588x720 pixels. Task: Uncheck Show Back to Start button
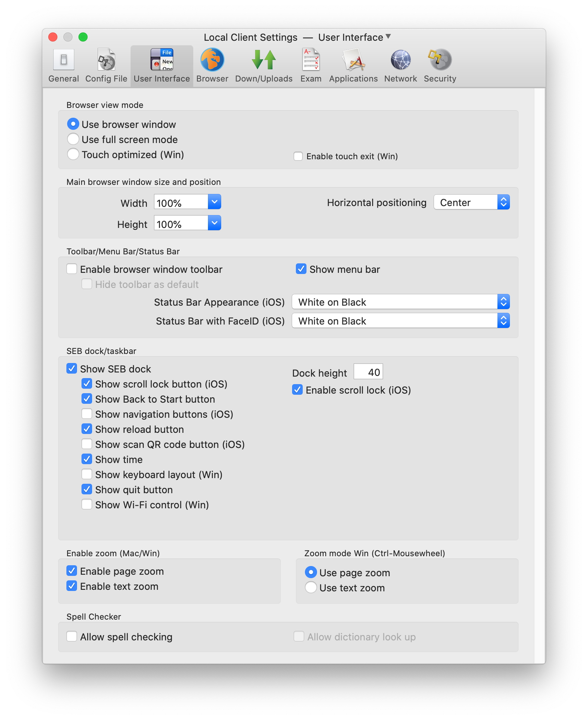(x=87, y=399)
